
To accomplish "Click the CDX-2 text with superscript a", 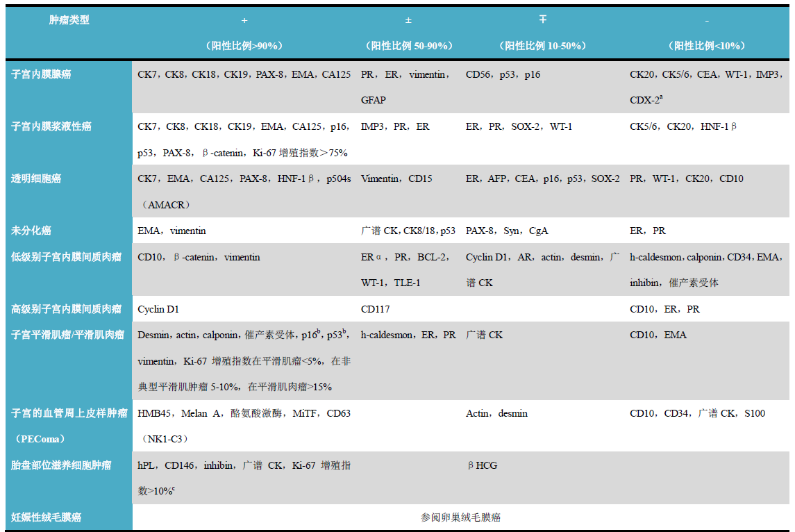I will [646, 100].
